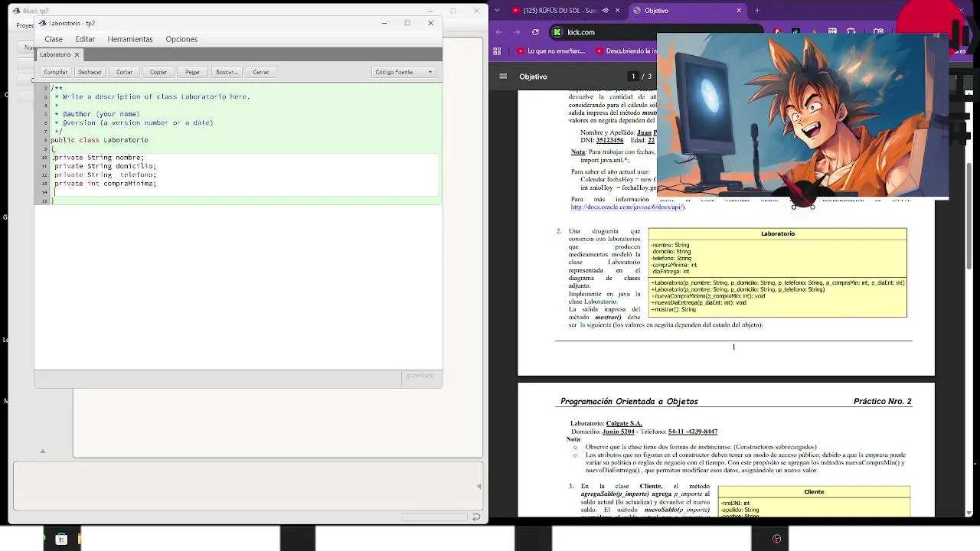Click the Compilar button
The width and height of the screenshot is (980, 551).
pyautogui.click(x=55, y=72)
